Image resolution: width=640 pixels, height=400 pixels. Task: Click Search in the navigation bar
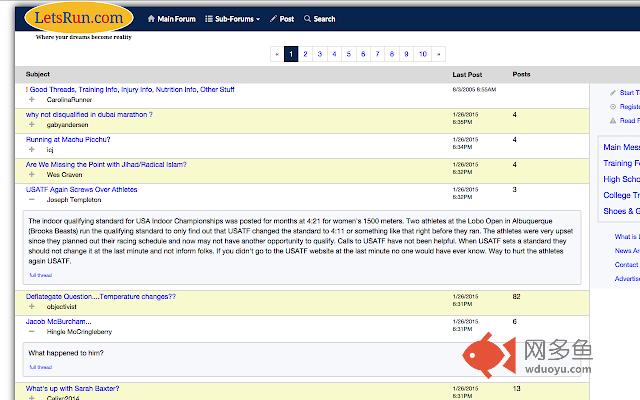click(320, 19)
